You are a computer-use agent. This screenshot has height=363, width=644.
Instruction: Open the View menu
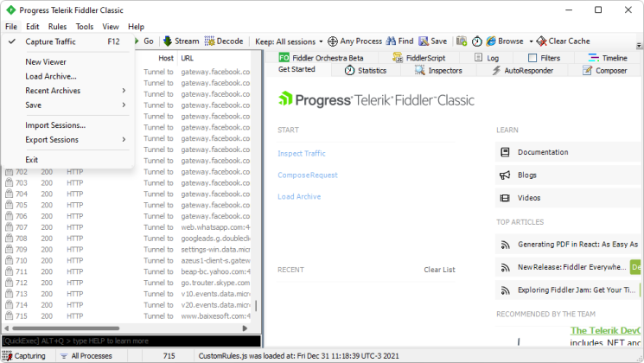(111, 27)
